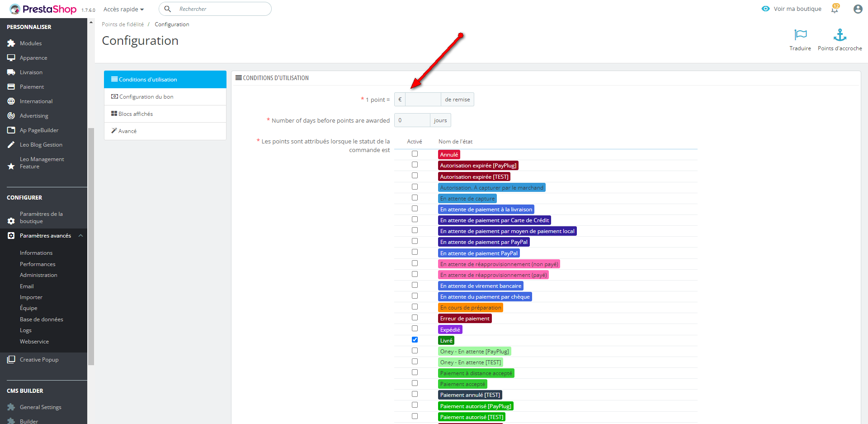Viewport: 868px width, 424px height.
Task: Click the Livraison truck icon
Action: point(11,72)
